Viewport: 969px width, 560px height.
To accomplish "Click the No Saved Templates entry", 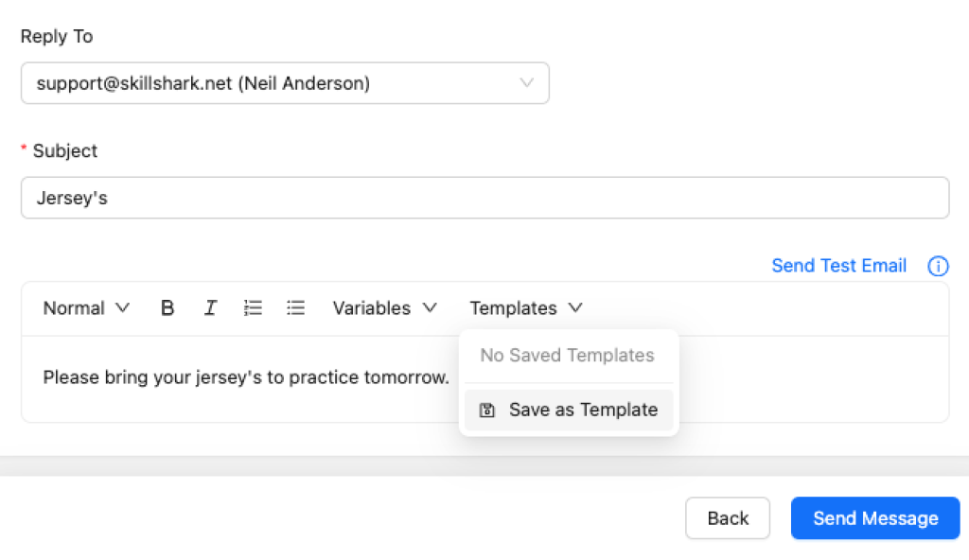I will coord(567,356).
